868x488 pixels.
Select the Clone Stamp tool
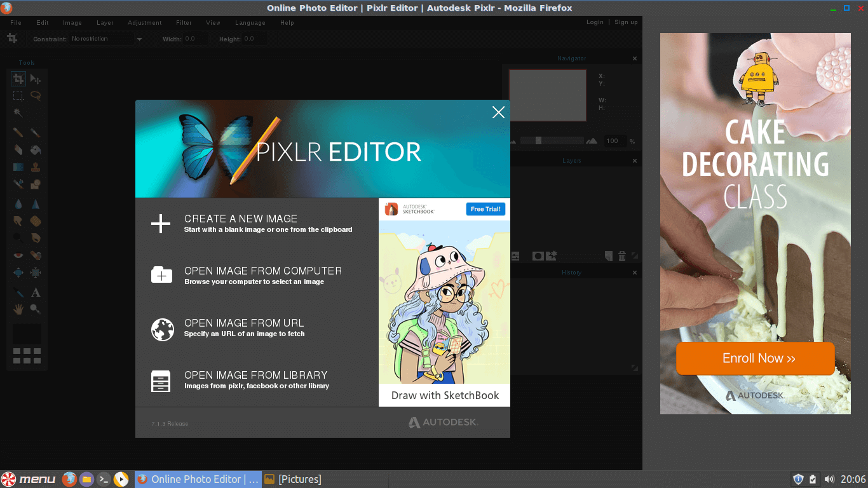click(36, 167)
